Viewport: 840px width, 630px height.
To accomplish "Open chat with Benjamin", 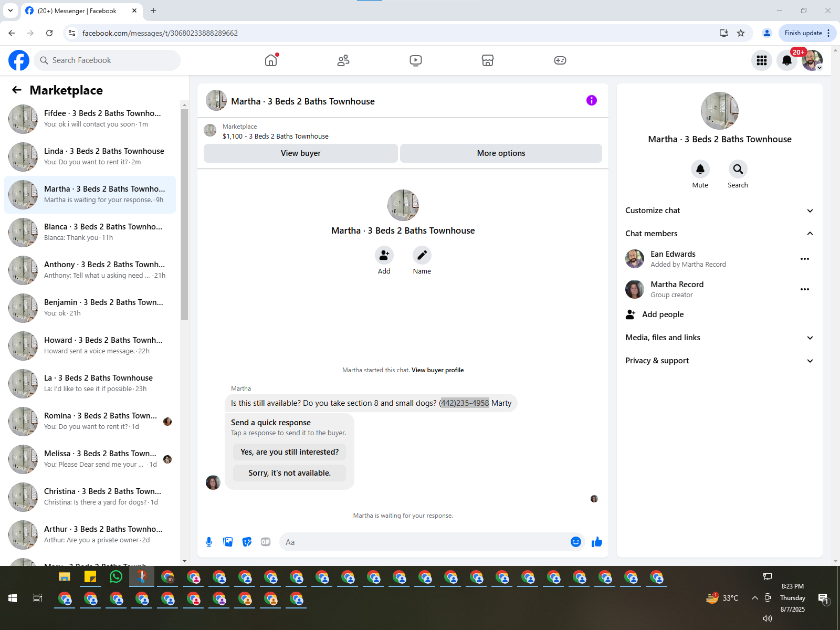I will pos(90,308).
